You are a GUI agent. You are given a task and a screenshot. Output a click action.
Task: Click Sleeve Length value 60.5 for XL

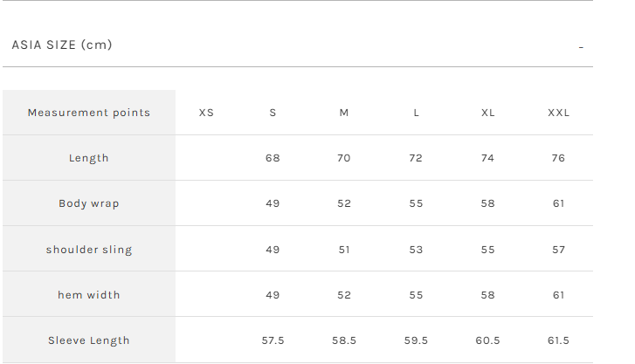pos(487,340)
